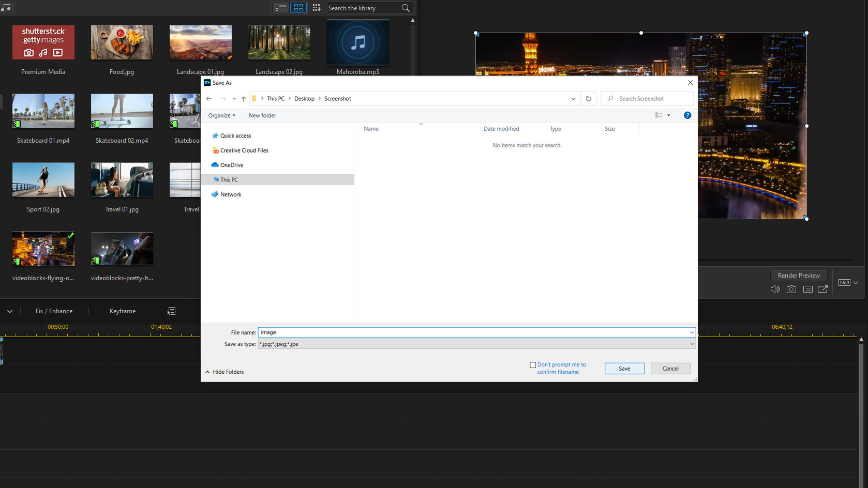Click the track options icon beside Keyframe

click(171, 311)
